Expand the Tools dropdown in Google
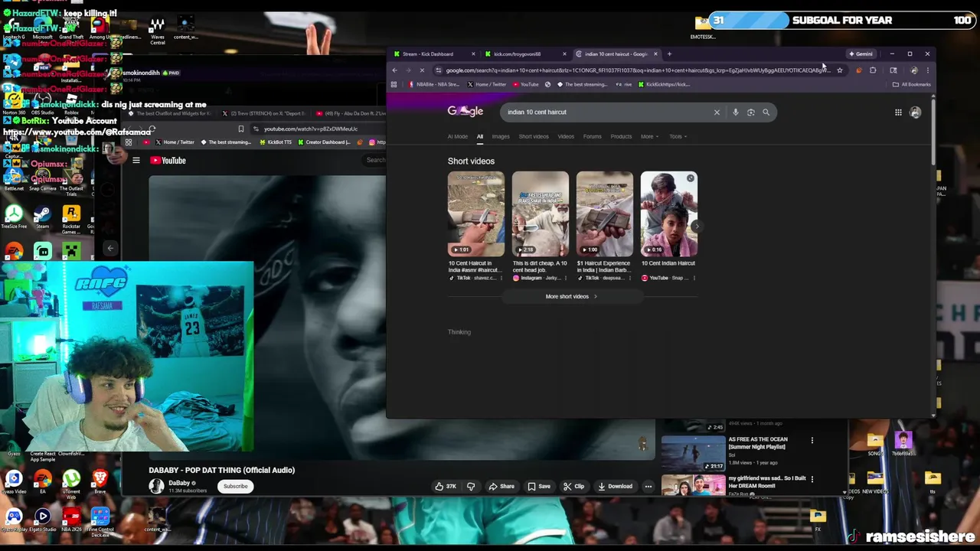The image size is (980, 551). (678, 137)
